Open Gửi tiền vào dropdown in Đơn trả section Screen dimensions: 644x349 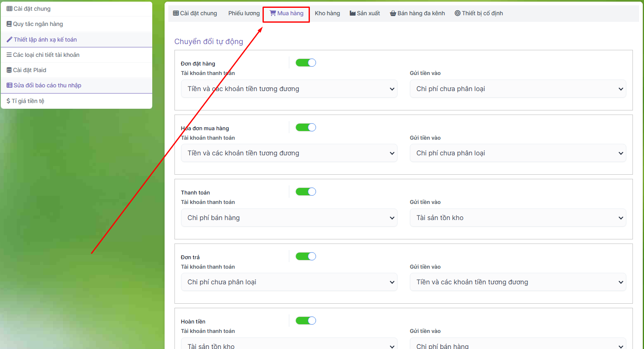click(518, 282)
